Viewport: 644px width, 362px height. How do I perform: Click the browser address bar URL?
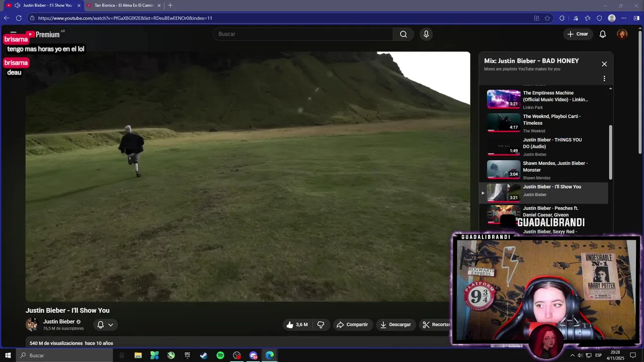pyautogui.click(x=125, y=18)
